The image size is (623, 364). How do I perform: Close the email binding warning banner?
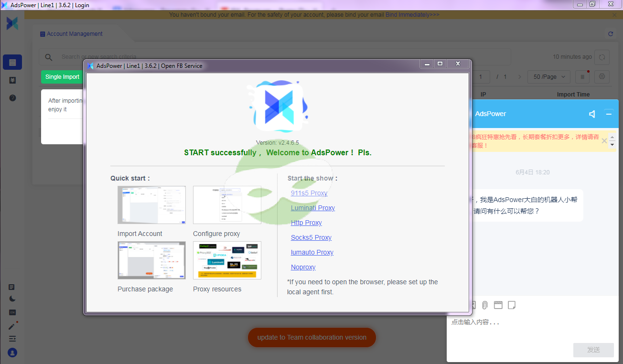pyautogui.click(x=614, y=15)
